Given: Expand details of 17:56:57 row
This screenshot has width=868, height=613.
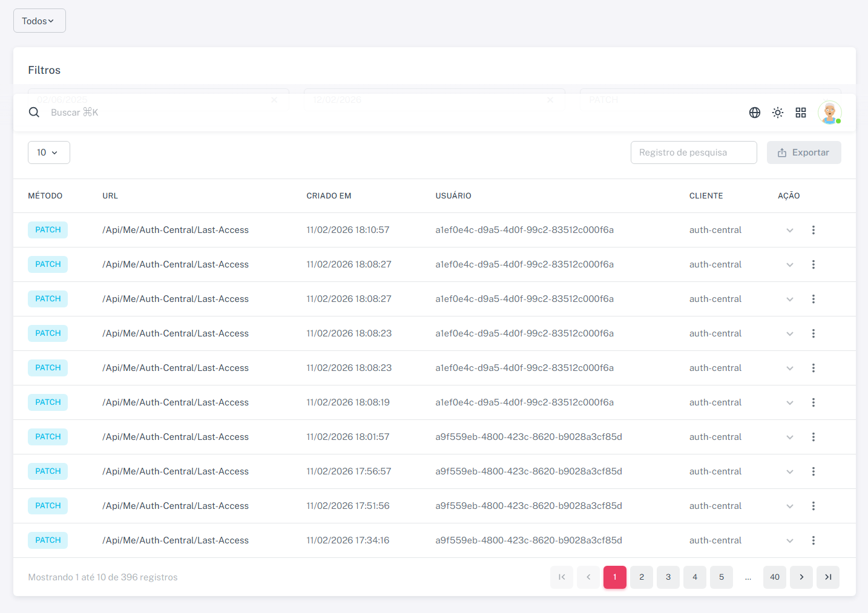Looking at the screenshot, I should pos(790,472).
